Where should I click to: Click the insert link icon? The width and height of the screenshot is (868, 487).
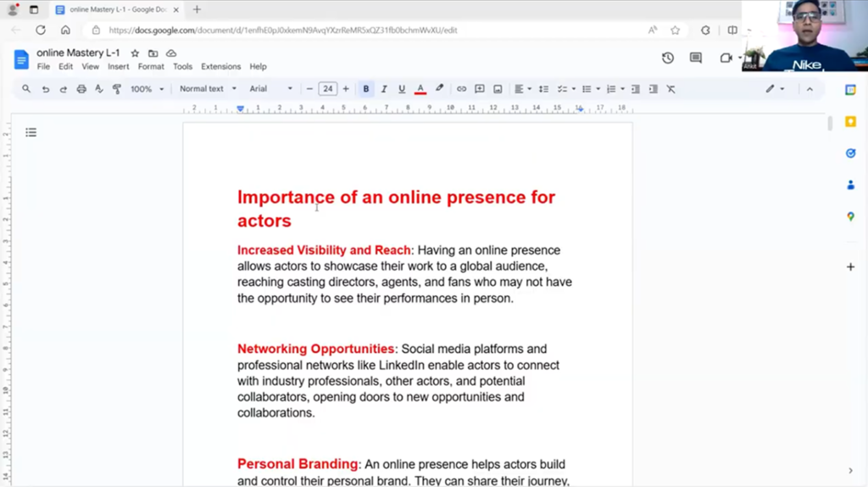pos(461,89)
